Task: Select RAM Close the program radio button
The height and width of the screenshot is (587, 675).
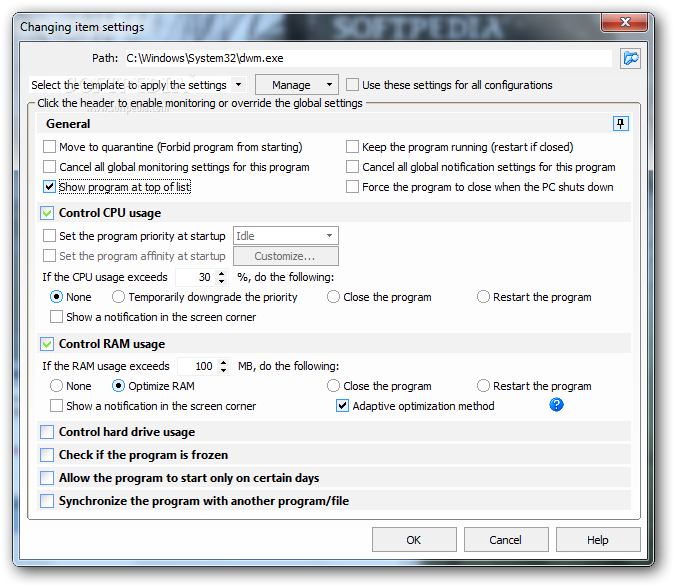Action: click(333, 386)
